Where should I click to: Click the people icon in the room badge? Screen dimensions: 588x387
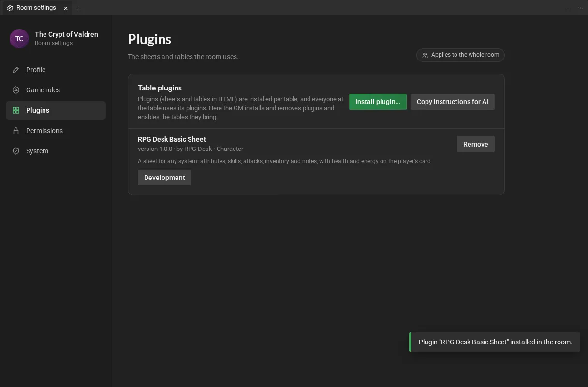click(x=425, y=55)
